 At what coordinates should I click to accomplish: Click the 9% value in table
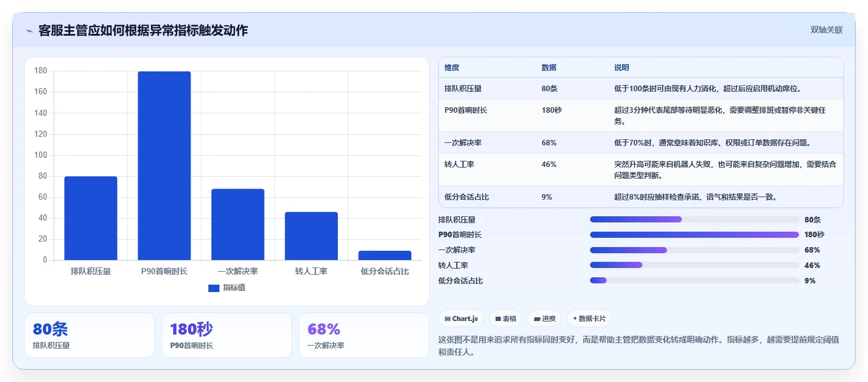pos(547,197)
